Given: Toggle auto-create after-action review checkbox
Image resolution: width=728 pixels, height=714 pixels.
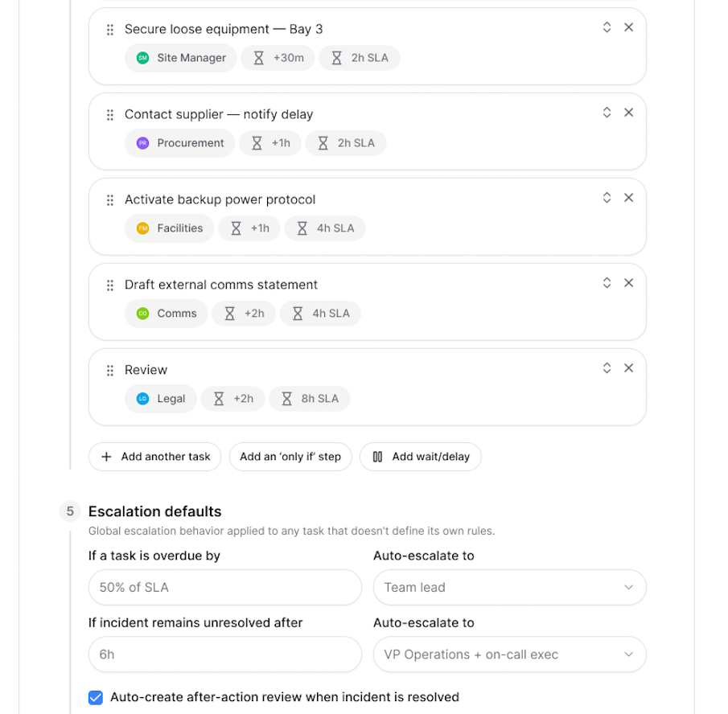Looking at the screenshot, I should pyautogui.click(x=96, y=697).
